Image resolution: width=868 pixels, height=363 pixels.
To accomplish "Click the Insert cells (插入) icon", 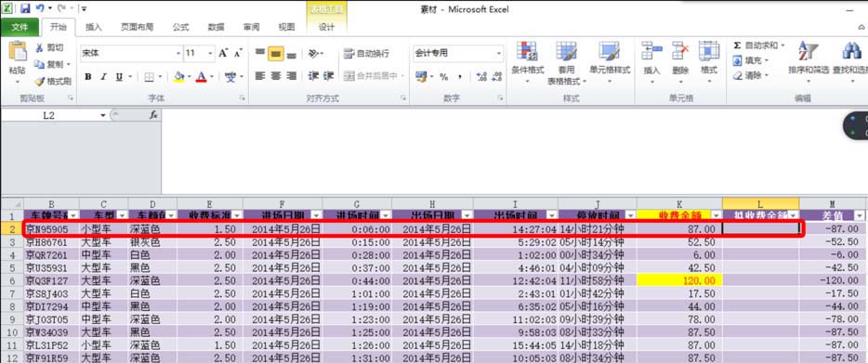I will pos(651,51).
